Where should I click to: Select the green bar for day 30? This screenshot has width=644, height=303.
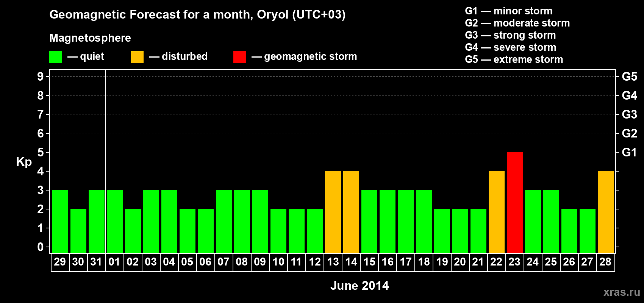click(x=78, y=231)
